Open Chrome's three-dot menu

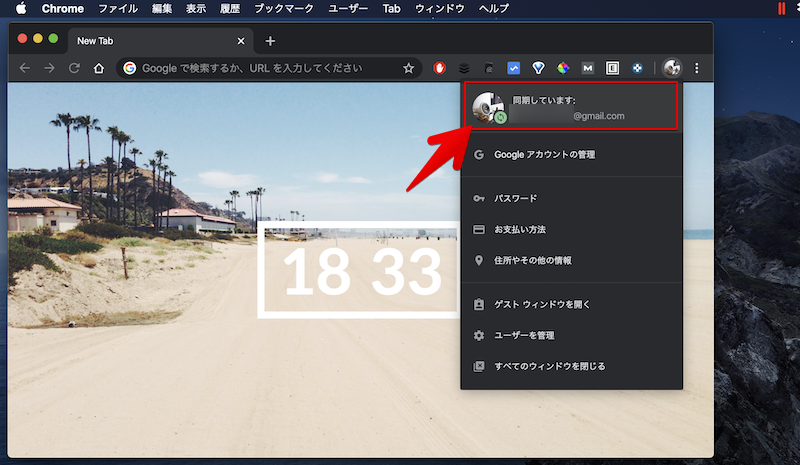click(x=697, y=68)
